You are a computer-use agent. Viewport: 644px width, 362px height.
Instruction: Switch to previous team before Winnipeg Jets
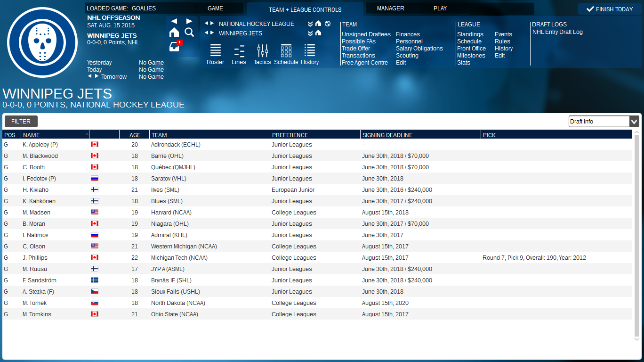point(206,33)
